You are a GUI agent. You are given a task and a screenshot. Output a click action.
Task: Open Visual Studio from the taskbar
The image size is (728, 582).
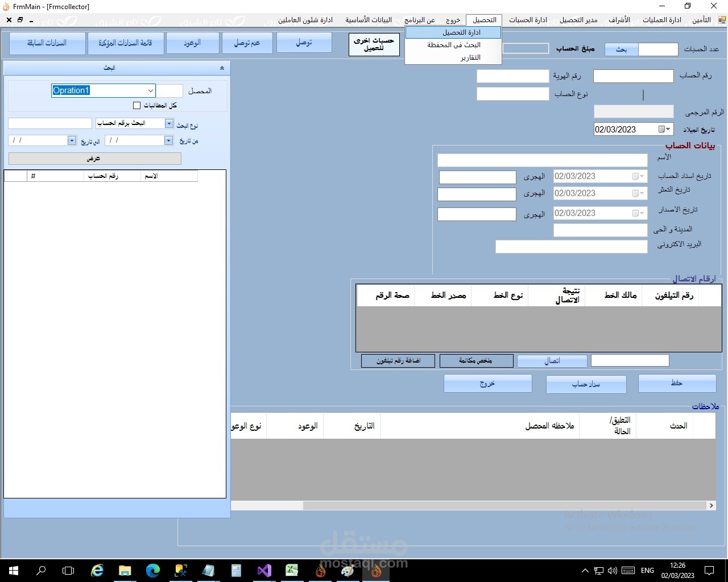(x=264, y=570)
